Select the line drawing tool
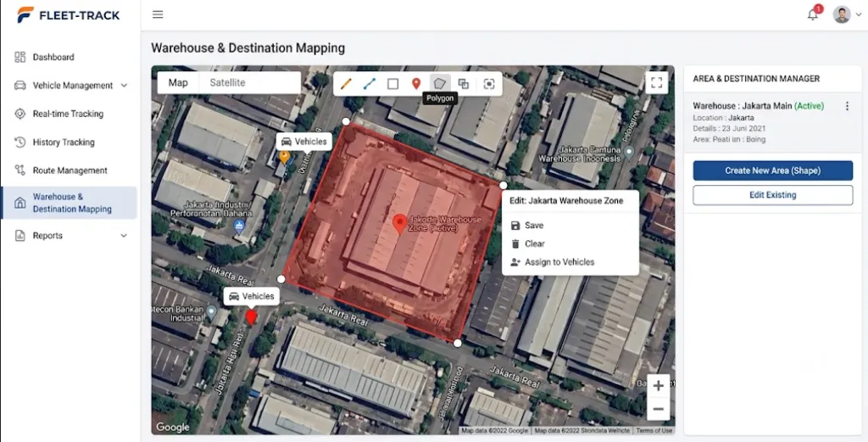The image size is (868, 442). click(370, 84)
